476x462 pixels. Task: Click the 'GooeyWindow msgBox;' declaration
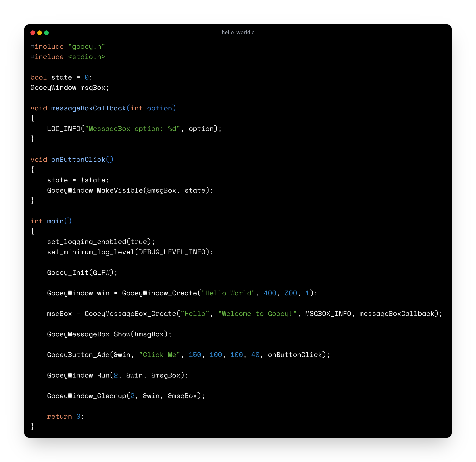click(x=70, y=88)
